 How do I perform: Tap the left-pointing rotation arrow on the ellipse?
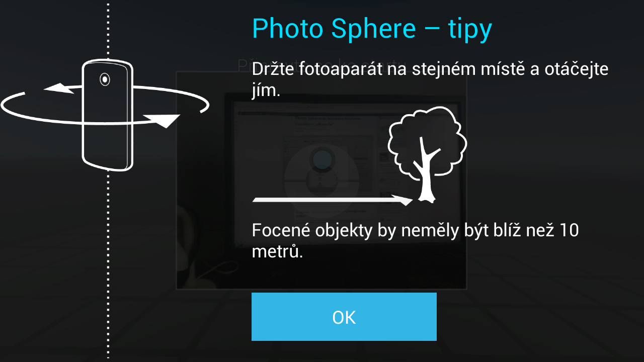[59, 88]
